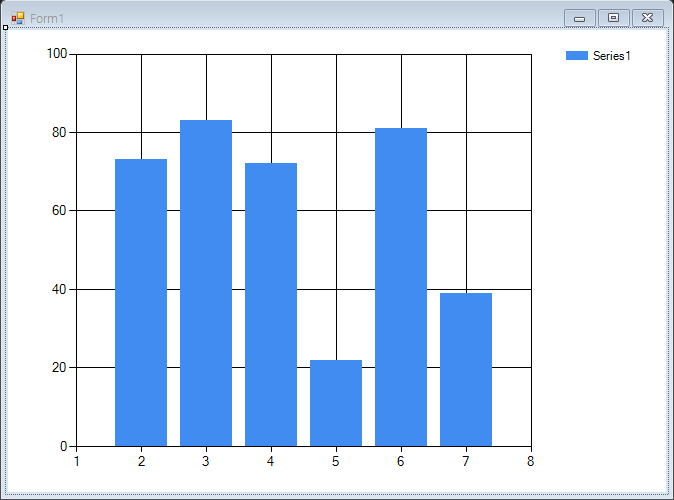Image resolution: width=674 pixels, height=500 pixels.
Task: Click the Series1 legend color swatch
Action: point(576,55)
